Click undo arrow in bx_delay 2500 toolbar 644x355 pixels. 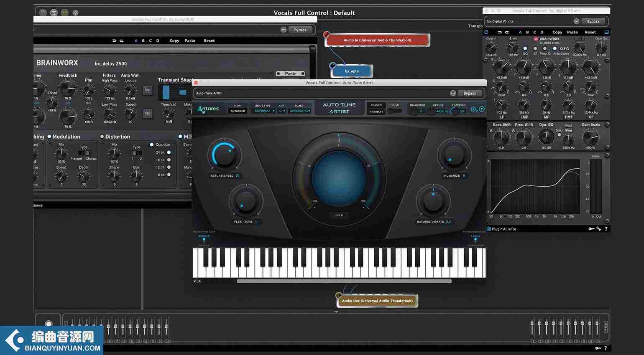point(115,41)
